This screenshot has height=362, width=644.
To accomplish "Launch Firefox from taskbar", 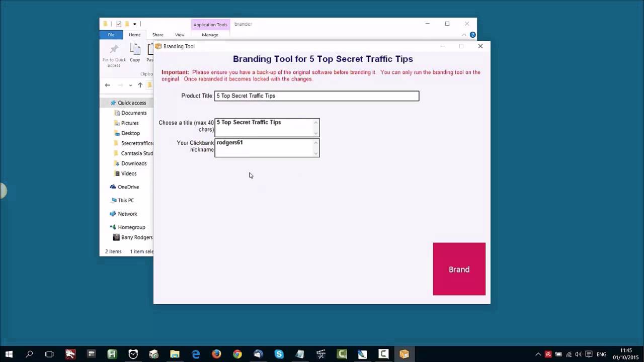I will tap(216, 354).
